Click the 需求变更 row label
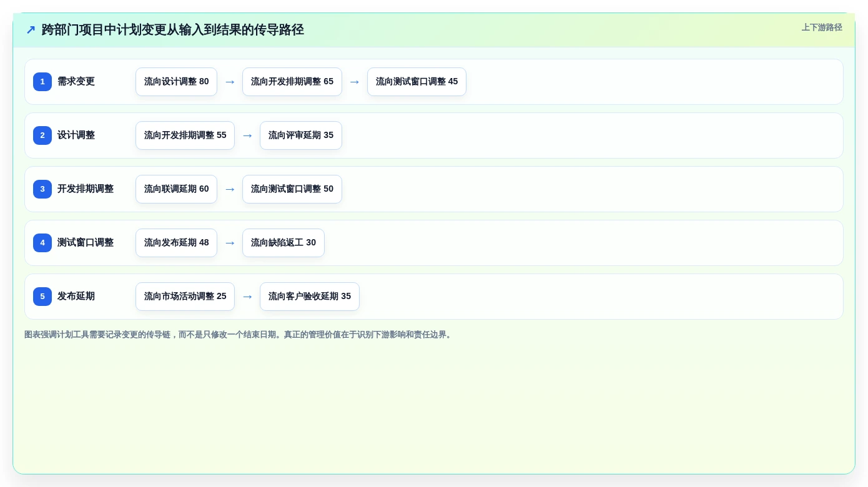868x487 pixels. coord(76,82)
